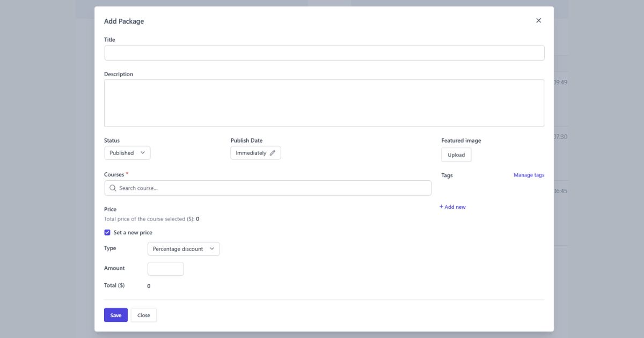Enable a custom package price via its checkbox
This screenshot has height=338, width=644.
(107, 232)
